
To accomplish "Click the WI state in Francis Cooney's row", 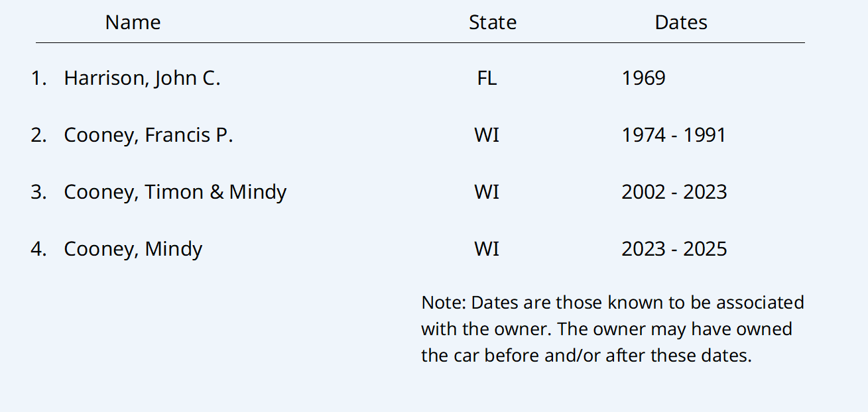I will [487, 135].
